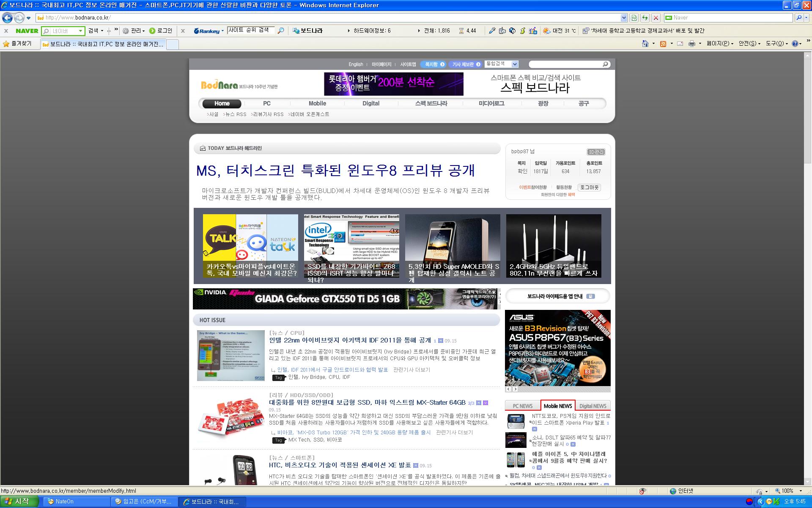
Task: Click the BodNara logo
Action: click(x=219, y=85)
